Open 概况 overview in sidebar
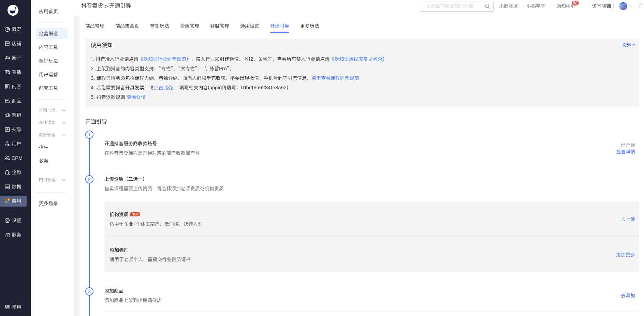The image size is (644, 316). click(x=13, y=29)
